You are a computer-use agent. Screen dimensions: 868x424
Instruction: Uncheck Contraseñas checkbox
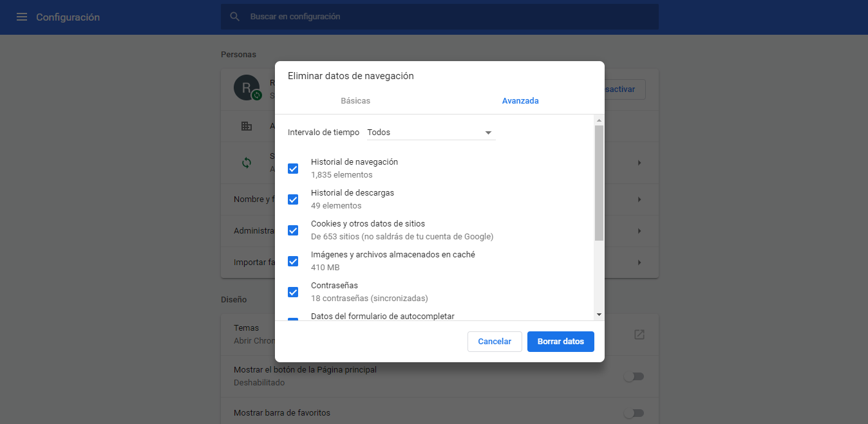click(293, 292)
